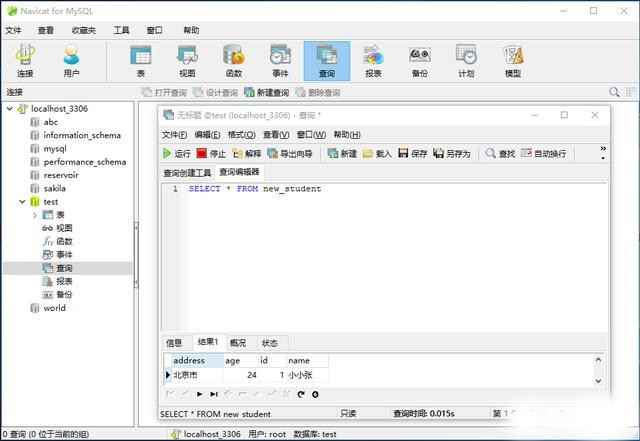
Task: Open the 报表 (Report) toolbar icon
Action: coord(373,60)
